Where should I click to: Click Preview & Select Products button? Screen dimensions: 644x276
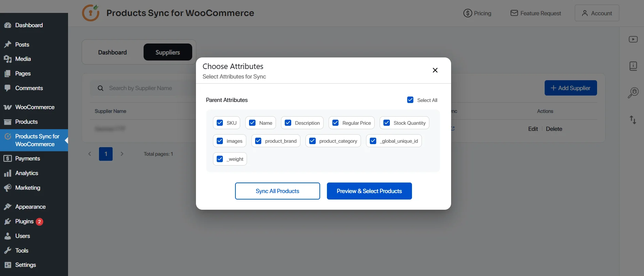(x=369, y=191)
